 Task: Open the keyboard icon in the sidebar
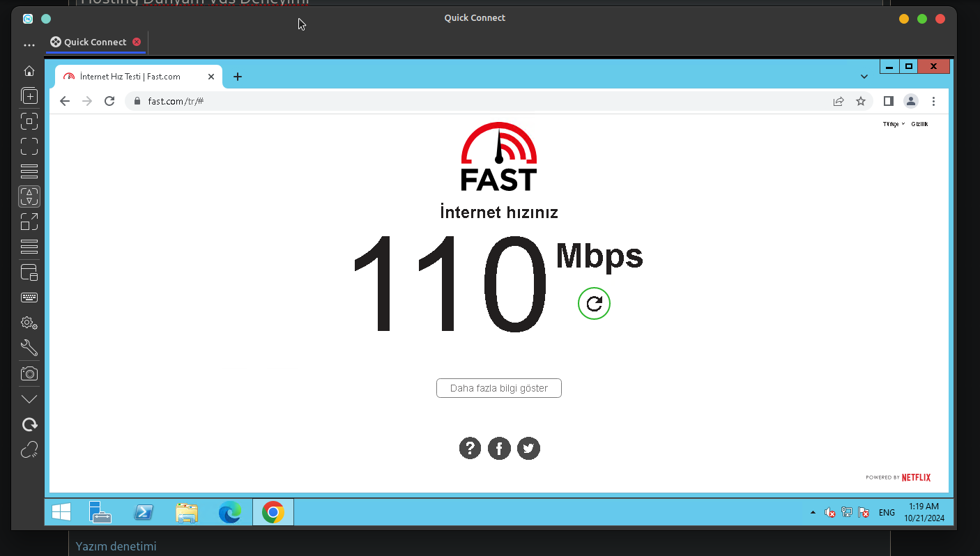coord(29,298)
